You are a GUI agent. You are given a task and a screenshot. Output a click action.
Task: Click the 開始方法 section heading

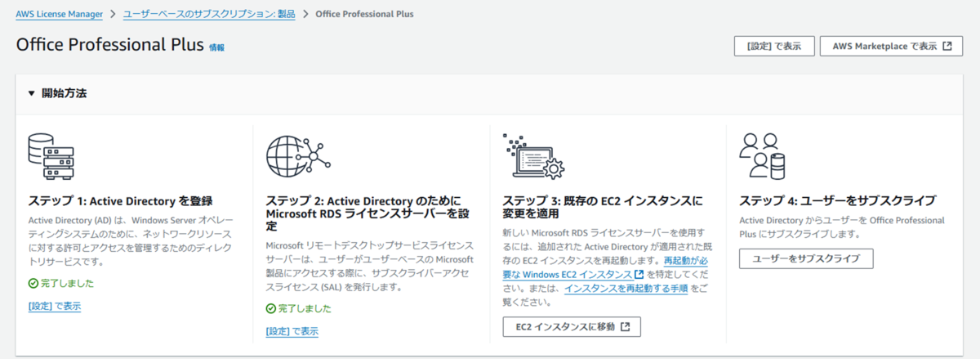tap(65, 93)
